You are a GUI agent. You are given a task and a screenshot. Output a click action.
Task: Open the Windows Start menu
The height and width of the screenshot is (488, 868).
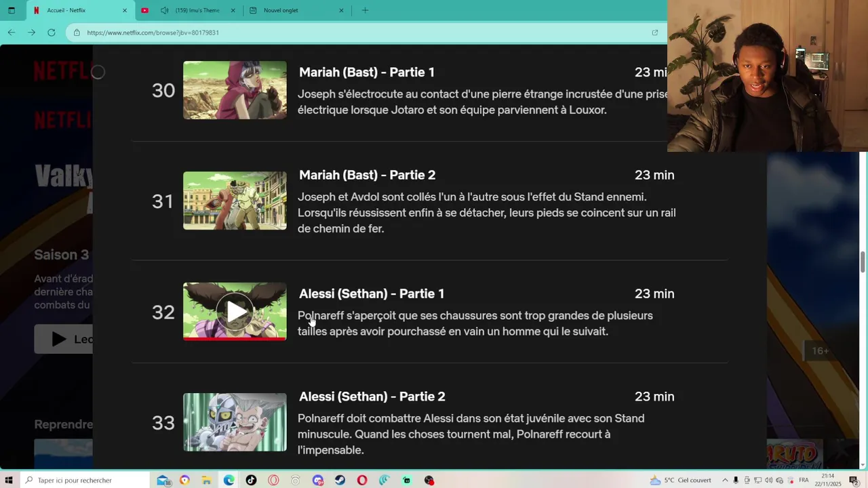[9, 480]
